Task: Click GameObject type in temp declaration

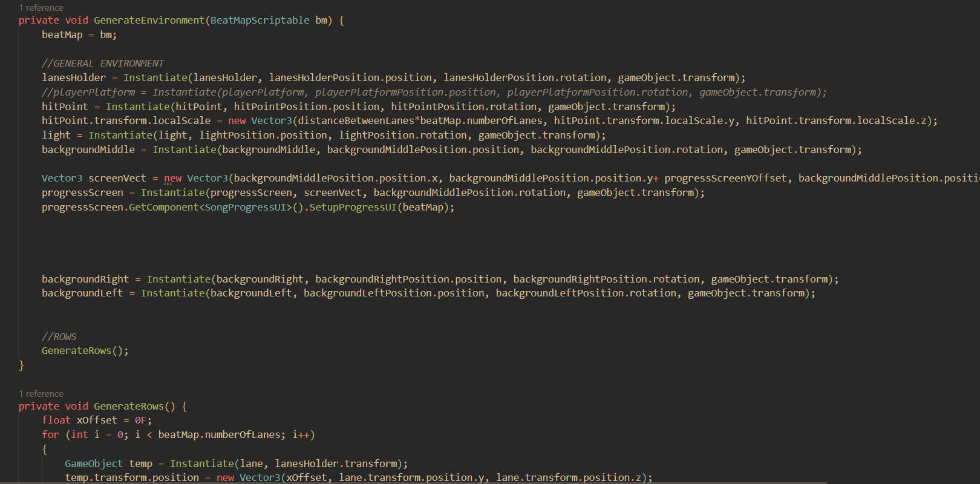Action: coord(94,464)
